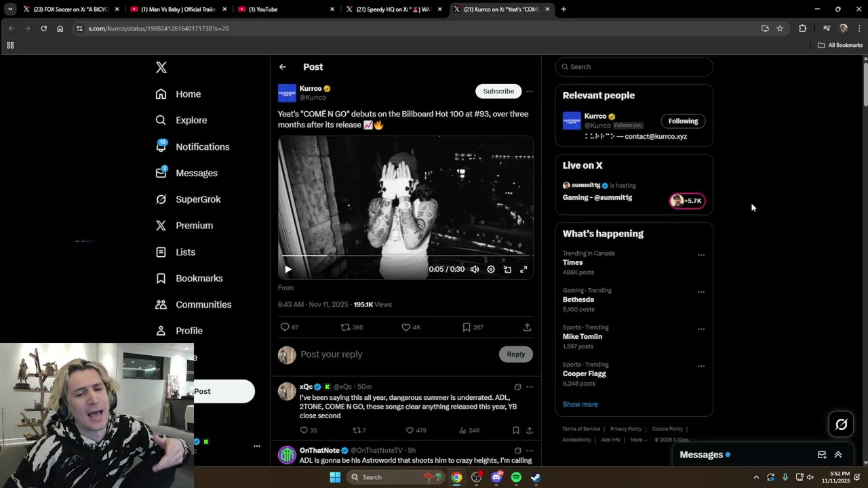
Task: Click Grok icon on OnThatNote's reply
Action: click(x=517, y=450)
